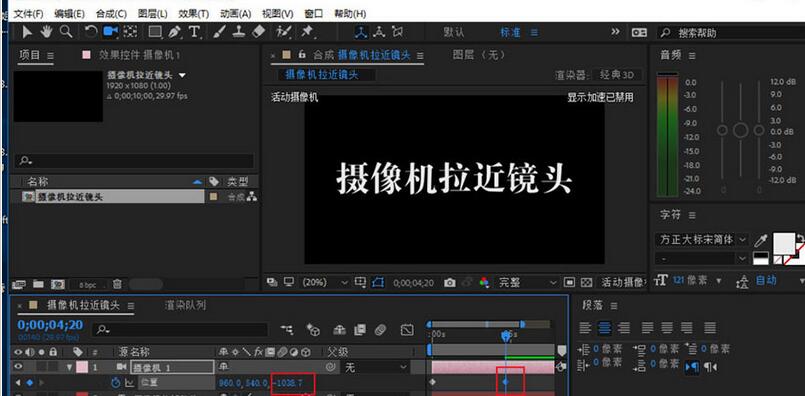Image resolution: width=805 pixels, height=396 pixels.
Task: Open the 完整 resolution dropdown
Action: pos(527,282)
